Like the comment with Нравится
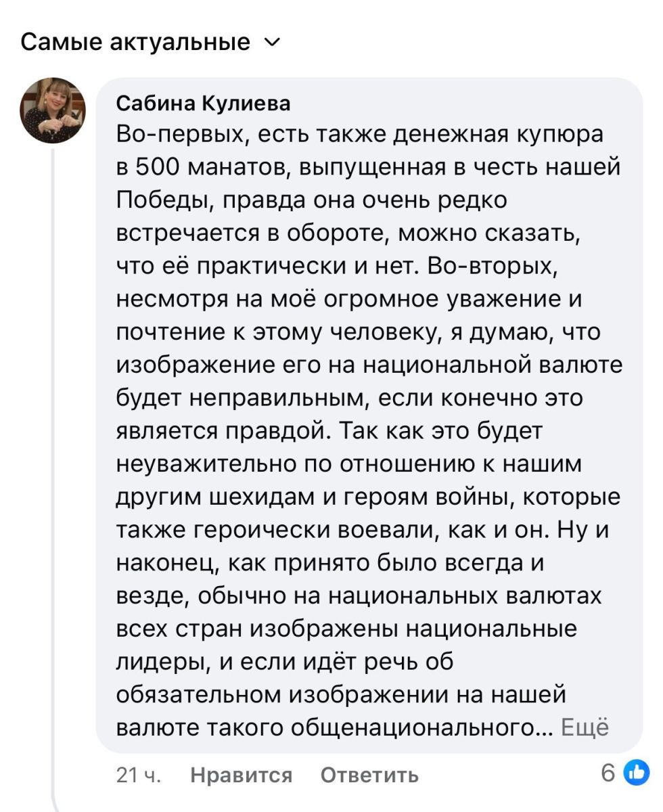 (242, 774)
